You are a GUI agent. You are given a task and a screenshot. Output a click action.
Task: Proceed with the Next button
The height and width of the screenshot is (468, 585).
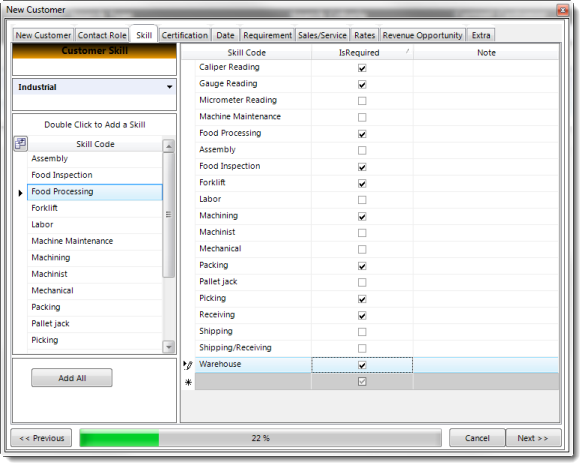(533, 438)
